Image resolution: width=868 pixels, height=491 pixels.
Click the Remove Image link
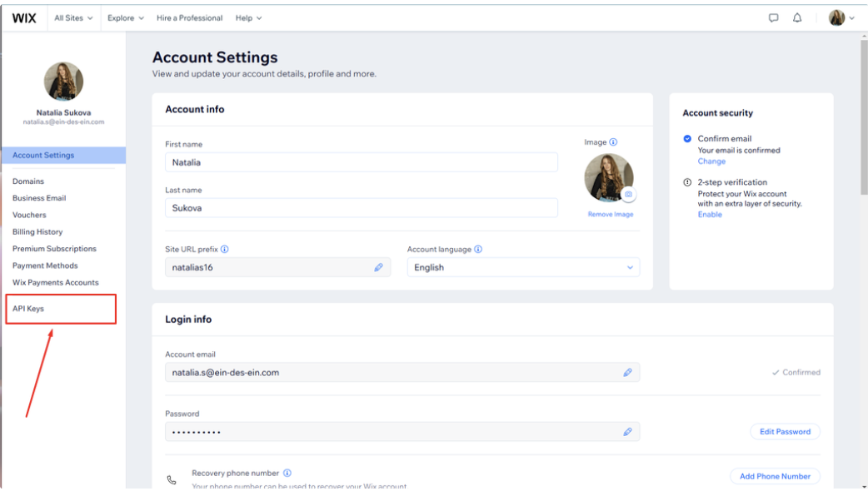click(611, 214)
